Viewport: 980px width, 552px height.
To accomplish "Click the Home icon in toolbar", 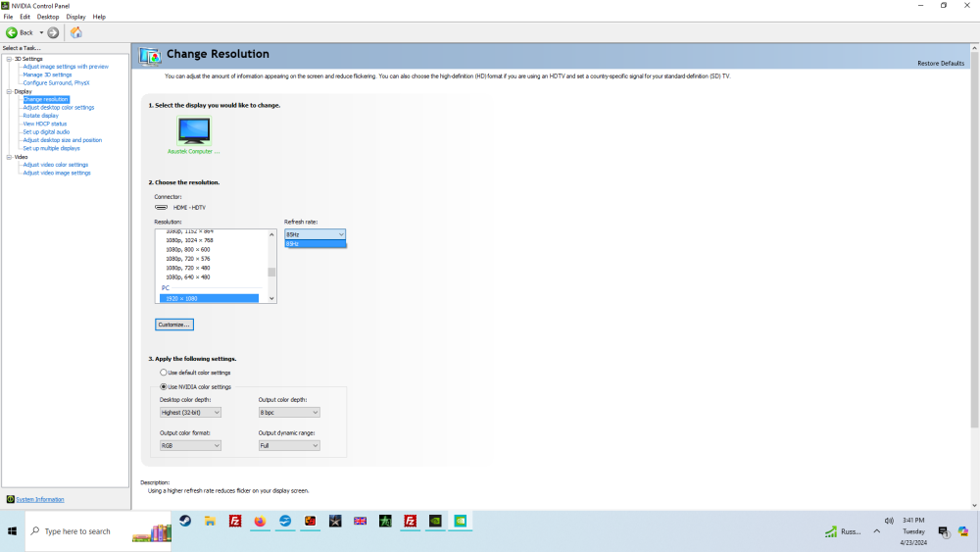I will (x=76, y=32).
